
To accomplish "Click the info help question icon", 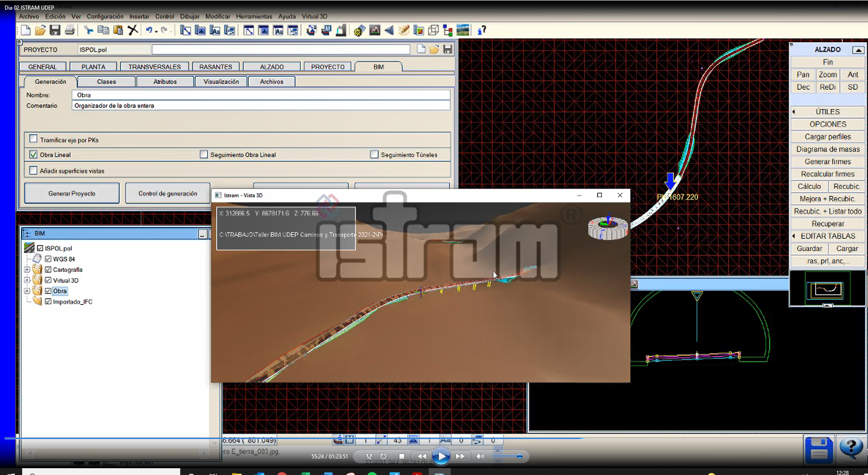I will click(x=481, y=30).
